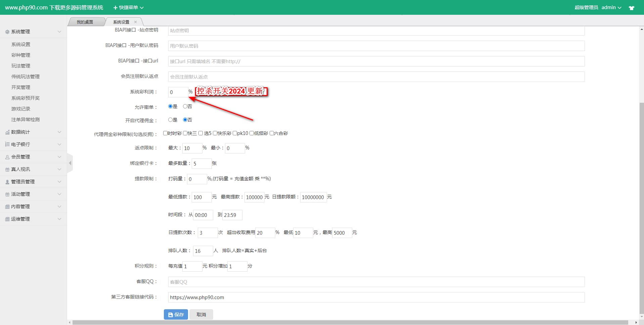The height and width of the screenshot is (325, 644).
Task: Click the list icon beside 电子银行
Action: [x=7, y=144]
